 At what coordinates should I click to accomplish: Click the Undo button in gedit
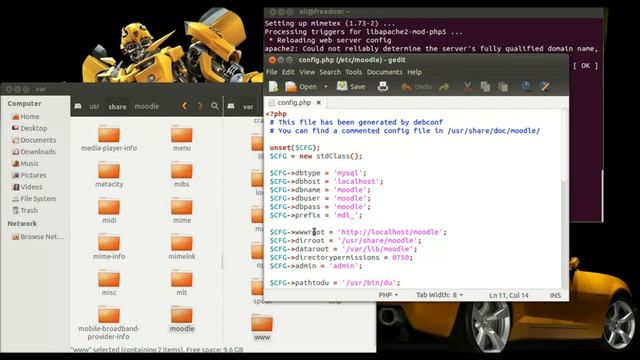[x=416, y=87]
